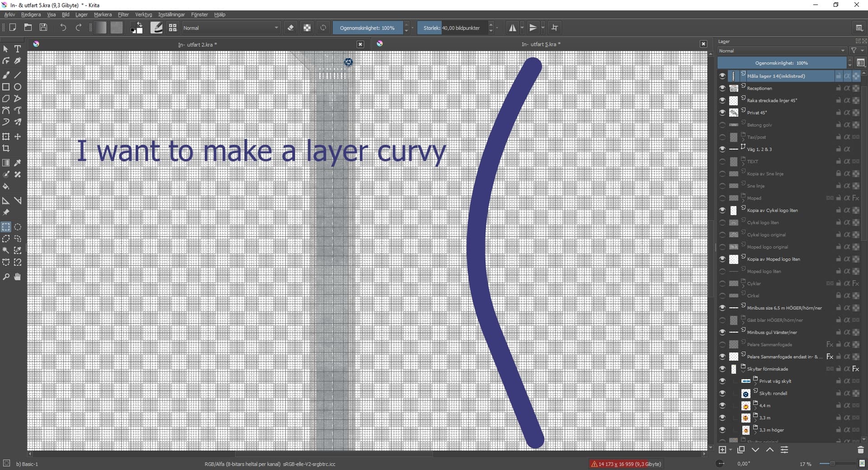
Task: Select the Text tool in the toolbox
Action: pos(18,49)
